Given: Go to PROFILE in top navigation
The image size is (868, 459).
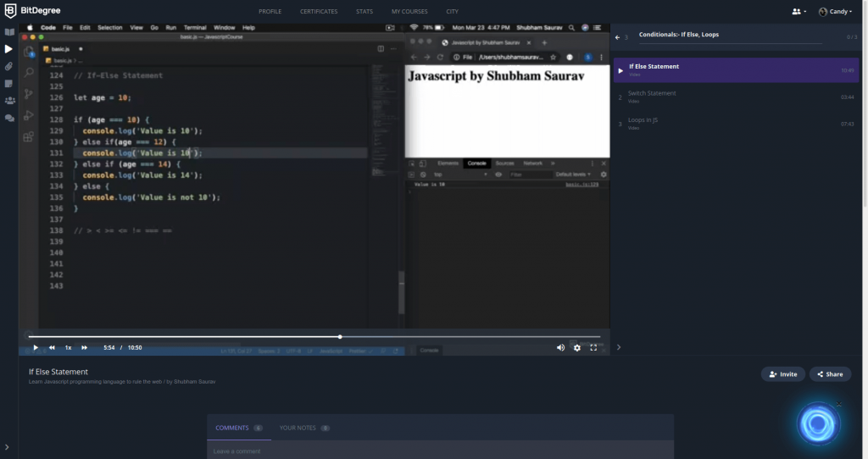Looking at the screenshot, I should [270, 11].
